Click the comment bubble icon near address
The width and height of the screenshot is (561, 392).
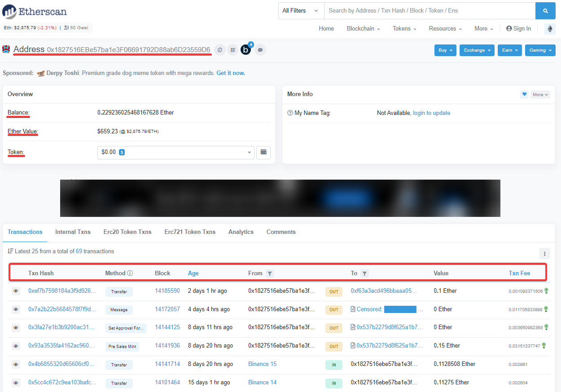pyautogui.click(x=260, y=50)
